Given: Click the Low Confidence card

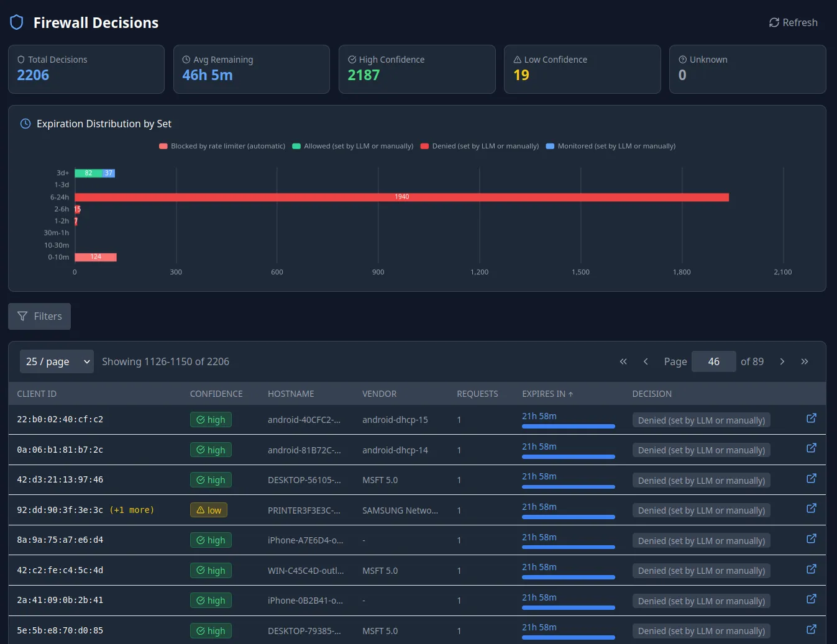Looking at the screenshot, I should pyautogui.click(x=582, y=69).
